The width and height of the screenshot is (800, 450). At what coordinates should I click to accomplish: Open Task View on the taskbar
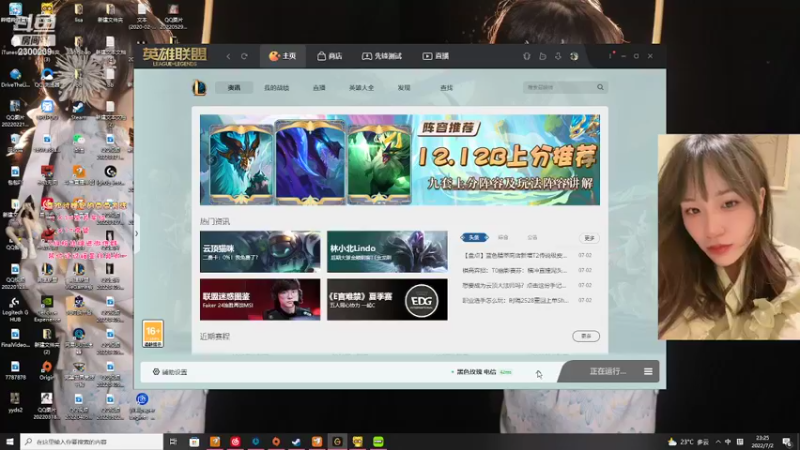173,441
